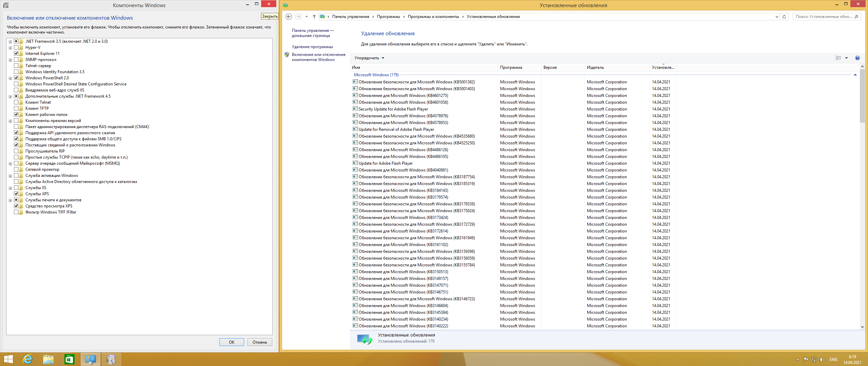Image resolution: width=868 pixels, height=366 pixels.
Task: Click the clock and date in tray
Action: tap(852, 360)
